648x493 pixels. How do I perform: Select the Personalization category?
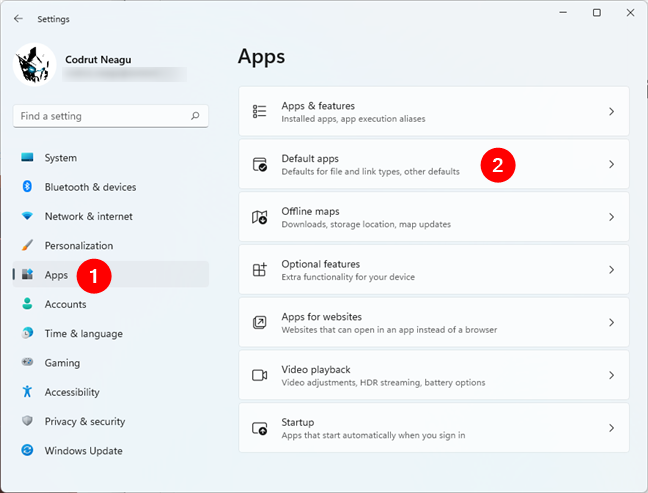pos(111,246)
